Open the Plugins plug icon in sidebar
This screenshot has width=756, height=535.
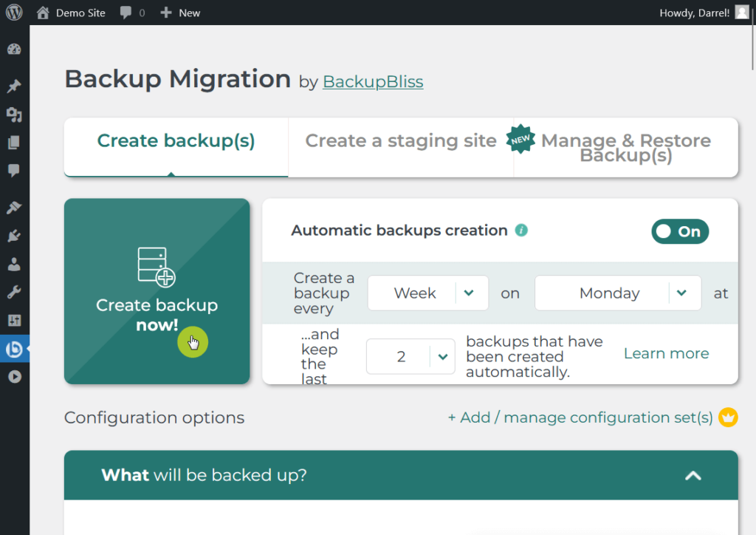click(x=15, y=236)
